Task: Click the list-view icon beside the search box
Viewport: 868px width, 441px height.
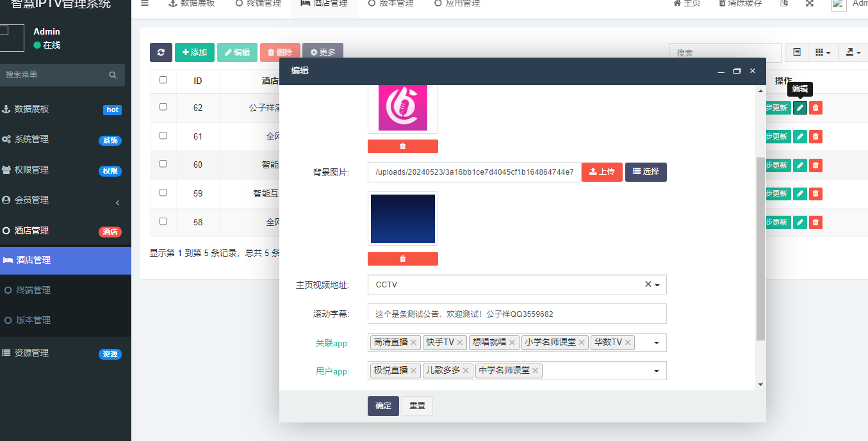Action: 795,51
